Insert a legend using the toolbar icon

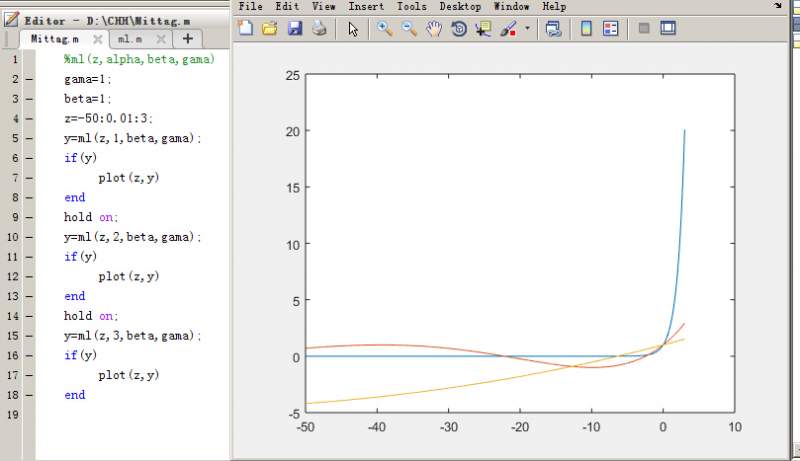click(x=610, y=29)
